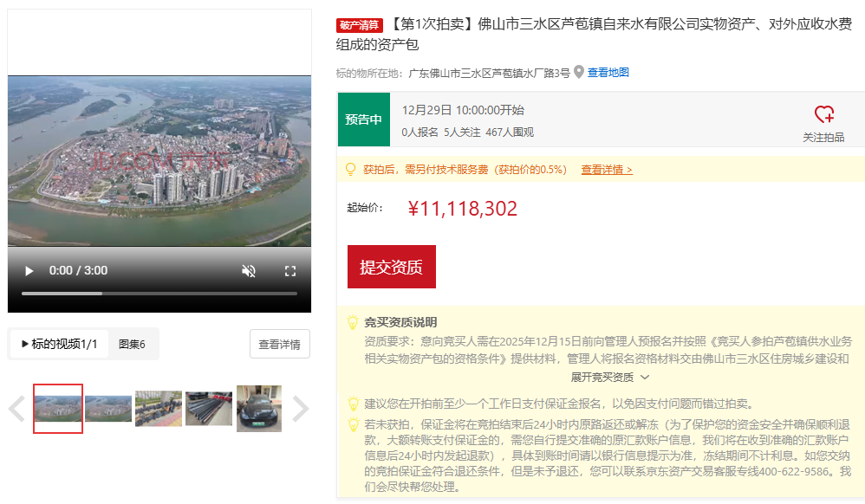Click the starting price ¥11,118,302
Screen dimensions: 865x504
(x=462, y=209)
